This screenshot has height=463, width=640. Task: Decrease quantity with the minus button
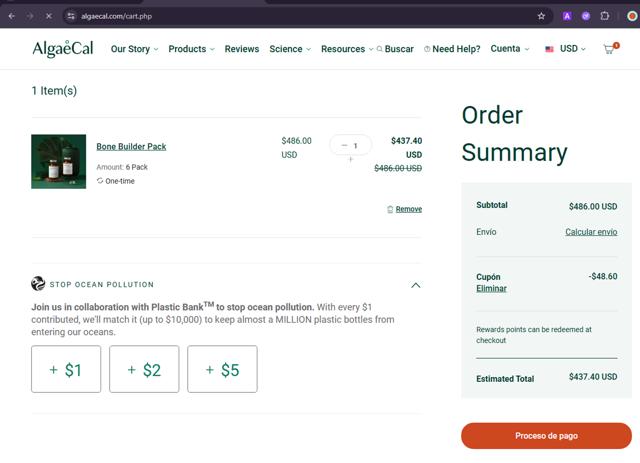tap(344, 145)
